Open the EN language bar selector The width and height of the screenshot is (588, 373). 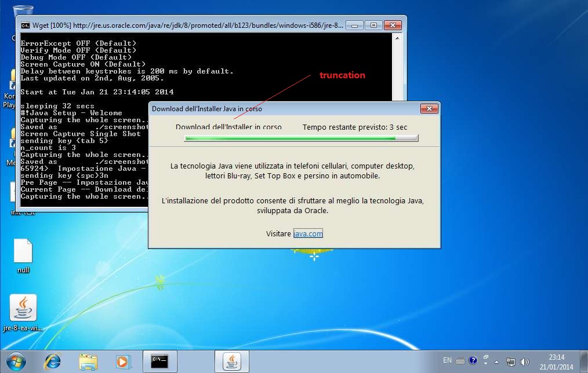tap(447, 360)
